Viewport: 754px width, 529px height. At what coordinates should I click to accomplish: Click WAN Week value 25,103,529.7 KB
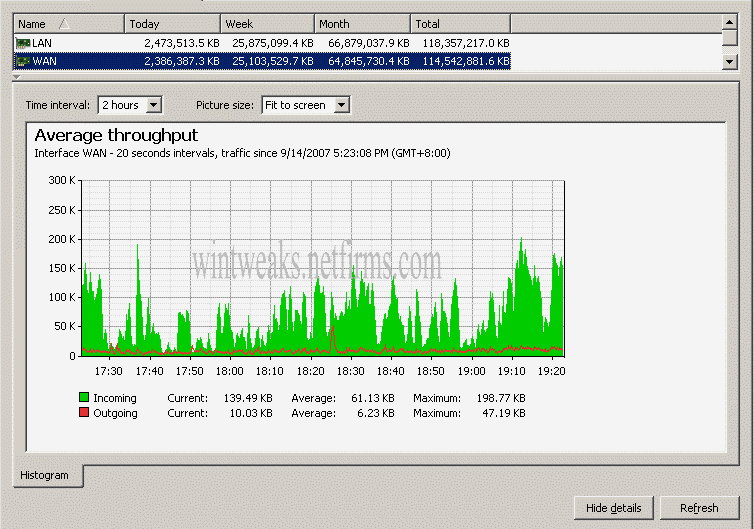click(x=273, y=61)
